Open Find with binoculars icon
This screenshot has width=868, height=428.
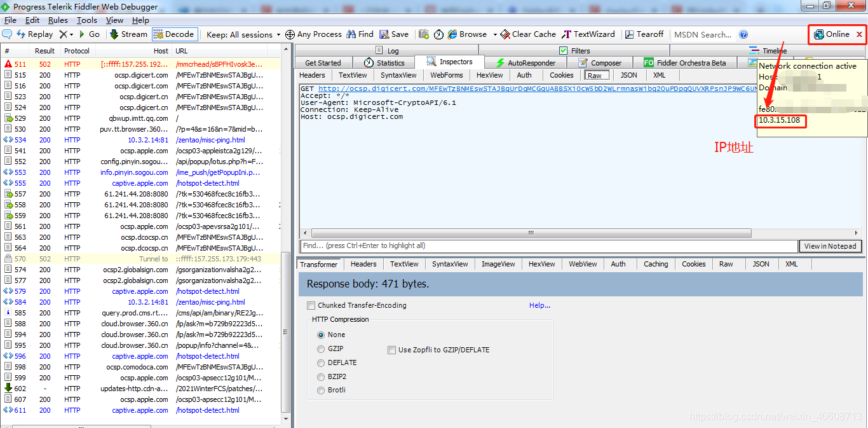(360, 34)
